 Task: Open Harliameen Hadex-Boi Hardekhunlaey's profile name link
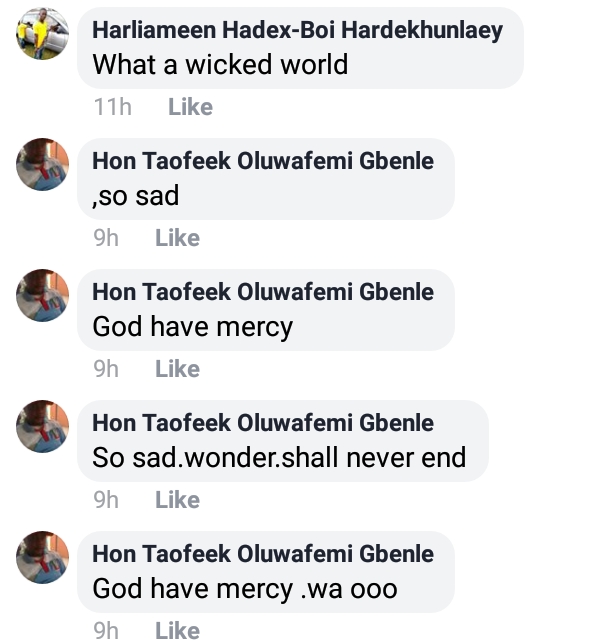297,30
